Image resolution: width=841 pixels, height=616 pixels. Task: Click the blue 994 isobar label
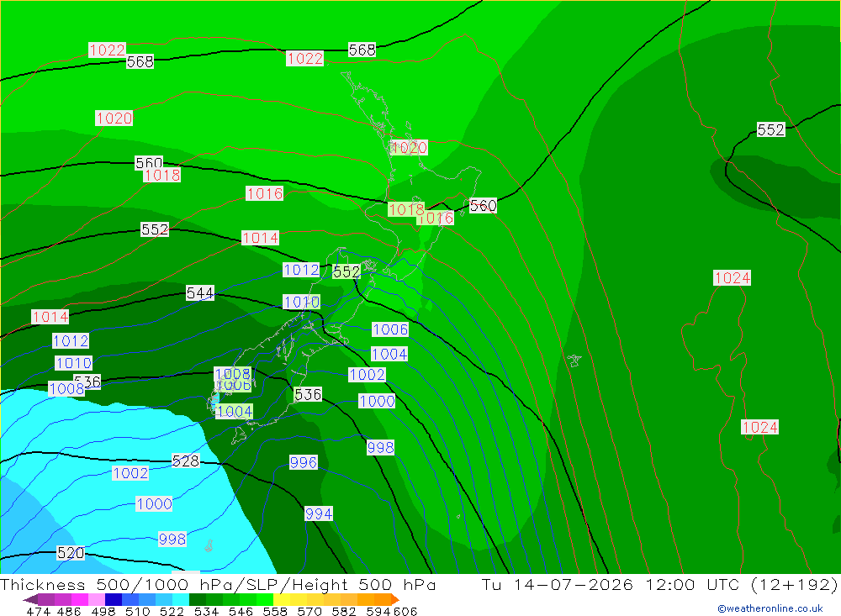(x=319, y=513)
